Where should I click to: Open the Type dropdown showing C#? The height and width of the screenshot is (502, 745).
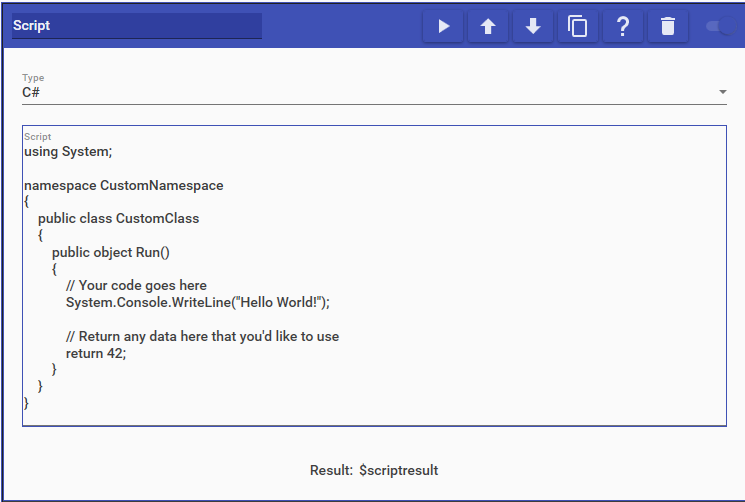(x=370, y=92)
